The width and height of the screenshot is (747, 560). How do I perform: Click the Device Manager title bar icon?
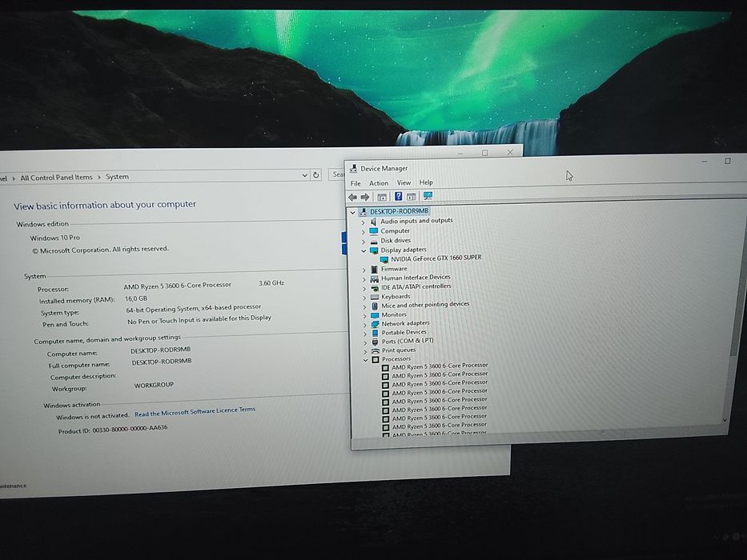[x=354, y=169]
